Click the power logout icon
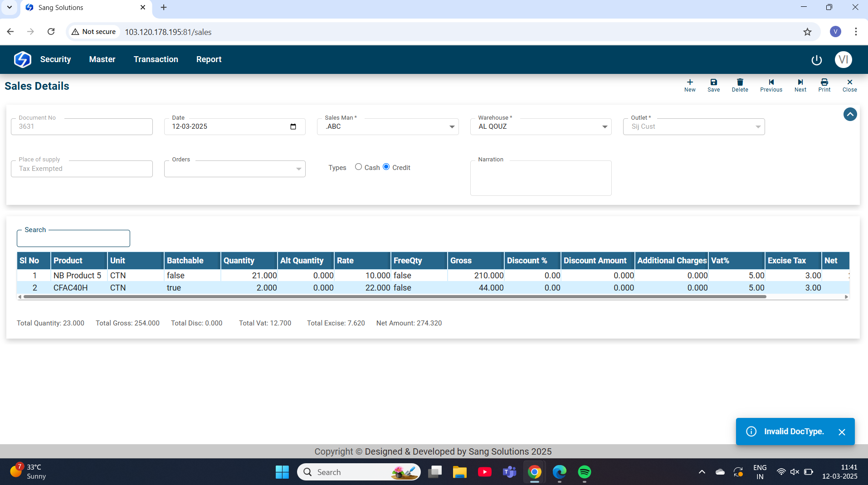Screen dimensions: 868x485 (816, 60)
